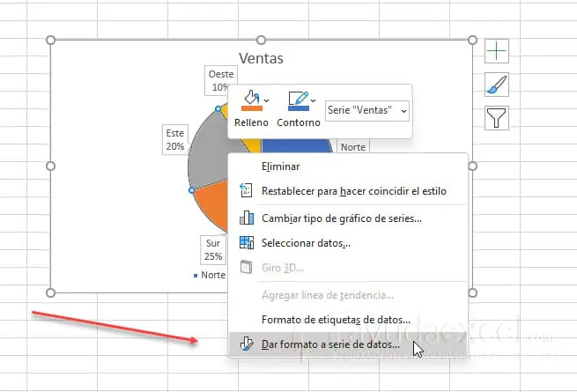This screenshot has height=392, width=577.
Task: Open Chart Elements plus button
Action: (x=497, y=51)
